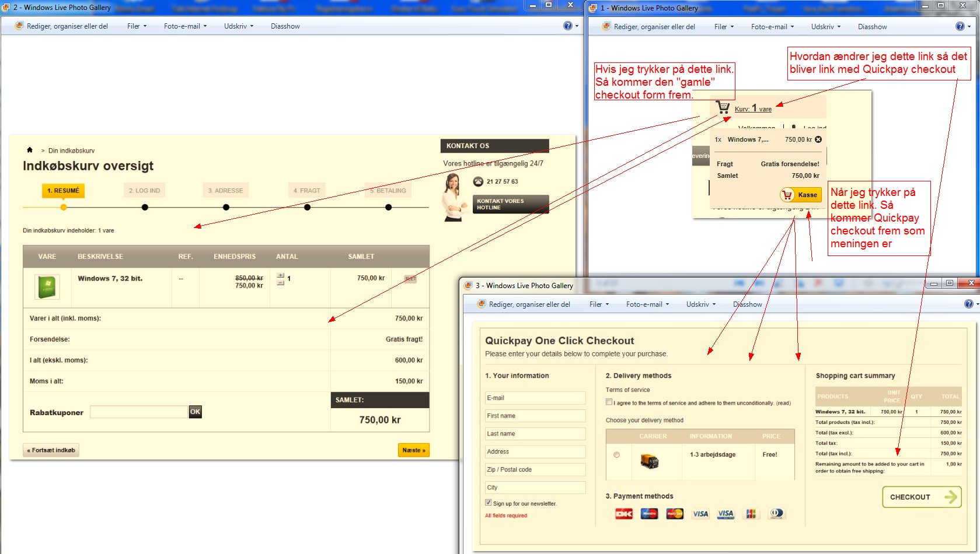Screen dimensions: 980x554
Task: Open Foto-e-mail dropdown in window 3
Action: 648,304
